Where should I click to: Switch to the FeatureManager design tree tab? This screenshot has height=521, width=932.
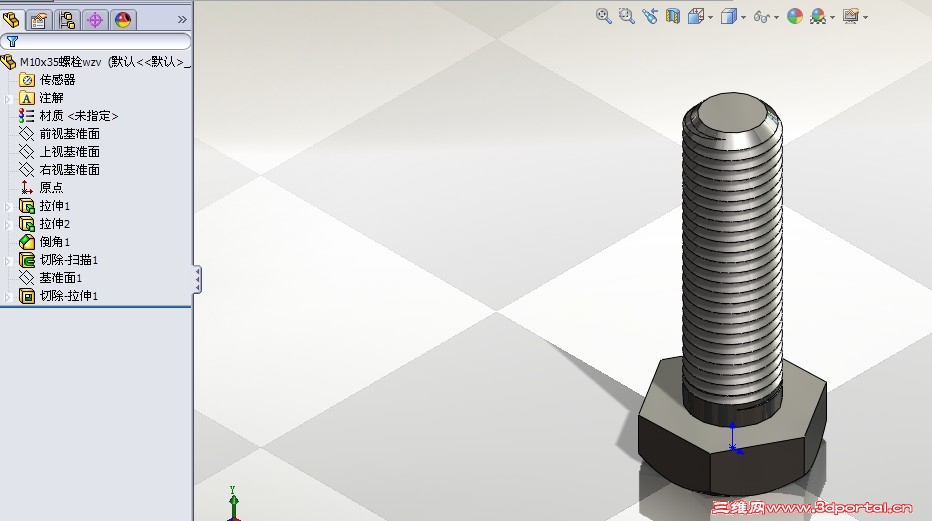(11, 20)
